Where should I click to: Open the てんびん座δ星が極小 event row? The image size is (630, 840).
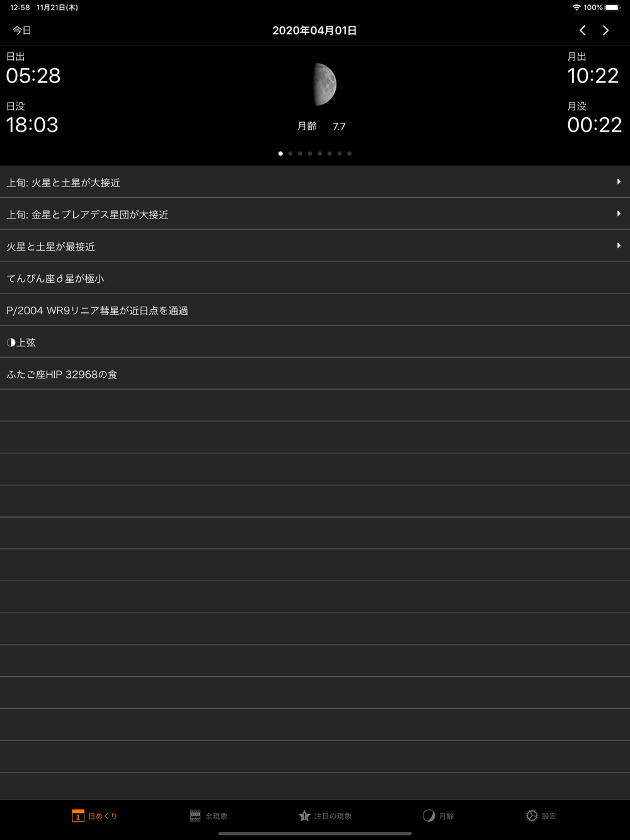[x=315, y=278]
